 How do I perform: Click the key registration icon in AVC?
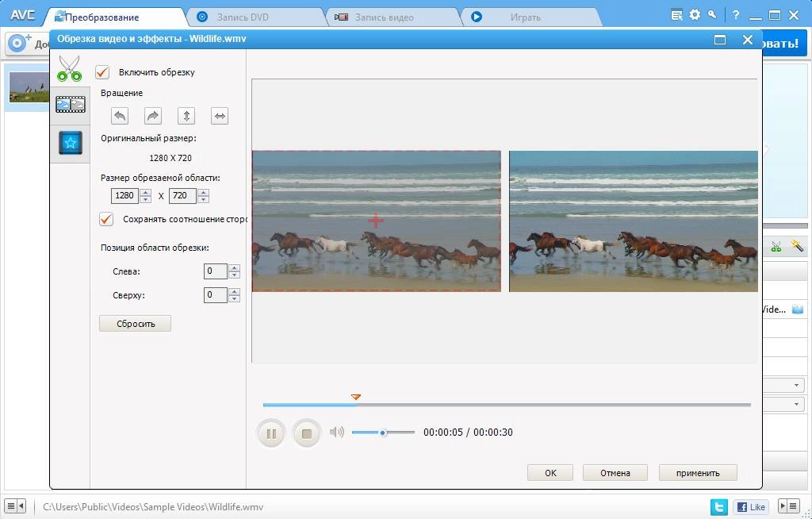click(x=713, y=14)
